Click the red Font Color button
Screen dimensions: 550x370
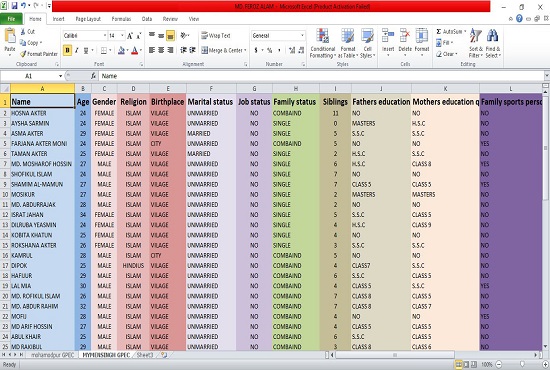135,51
